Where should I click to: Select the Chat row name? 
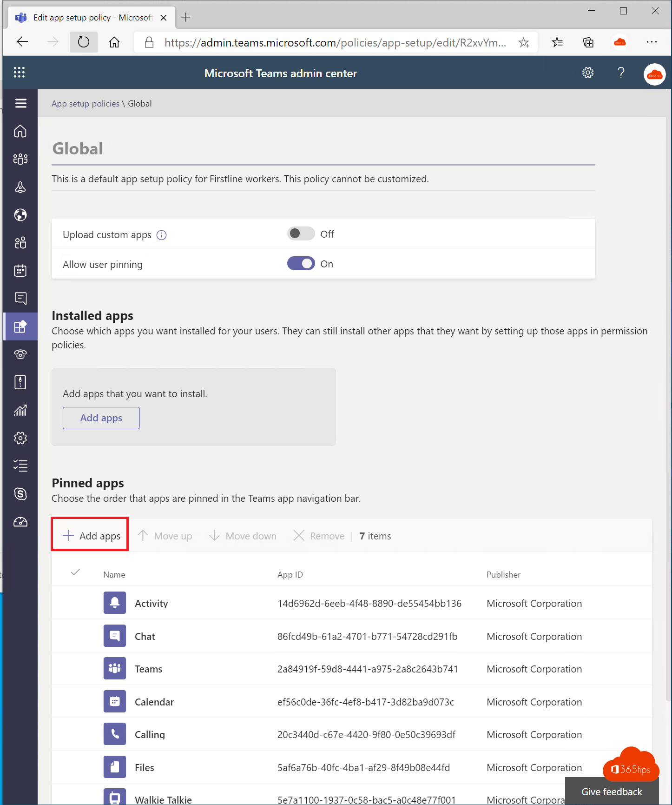tap(145, 636)
